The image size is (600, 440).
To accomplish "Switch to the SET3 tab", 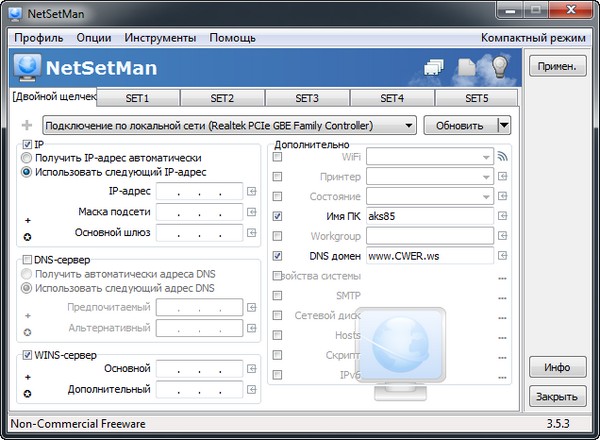I will pos(307,99).
